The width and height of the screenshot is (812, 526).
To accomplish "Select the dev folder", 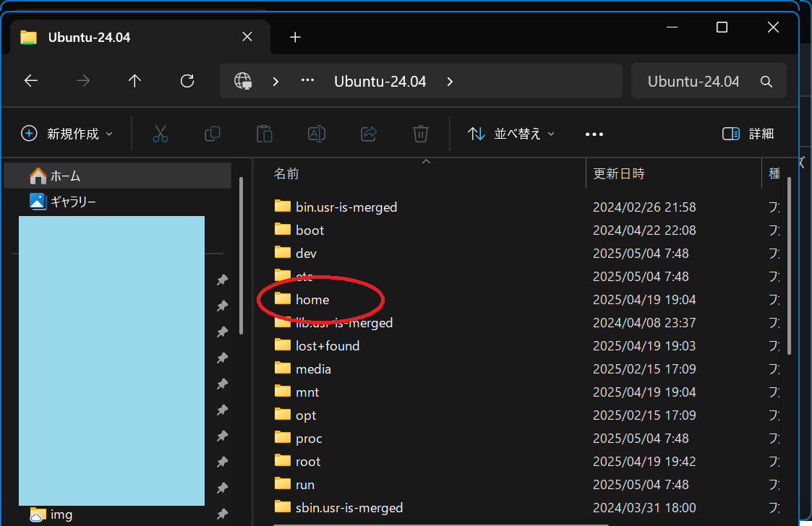I will tap(306, 254).
